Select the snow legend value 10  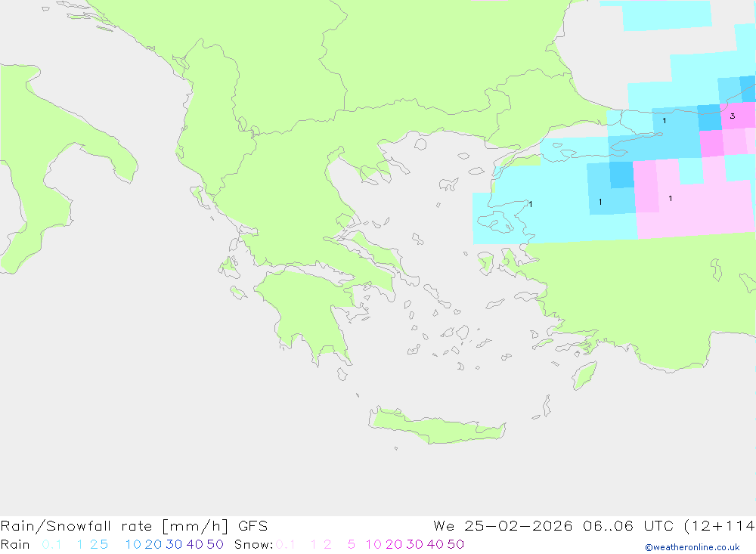point(373,544)
